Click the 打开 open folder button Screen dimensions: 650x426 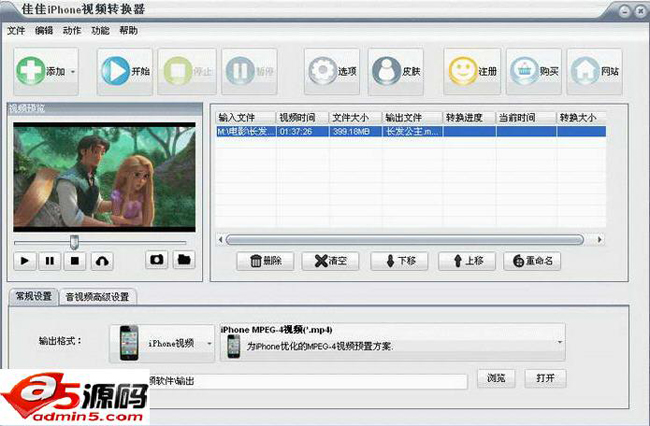pos(545,378)
